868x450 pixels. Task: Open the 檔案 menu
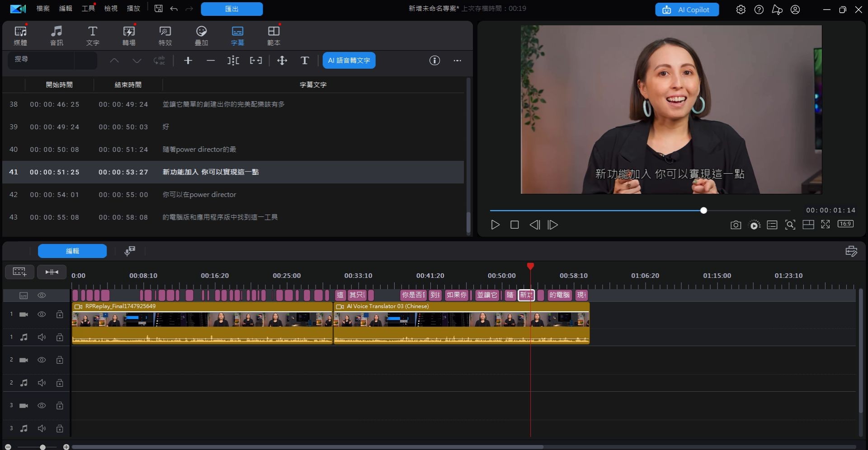coord(43,9)
